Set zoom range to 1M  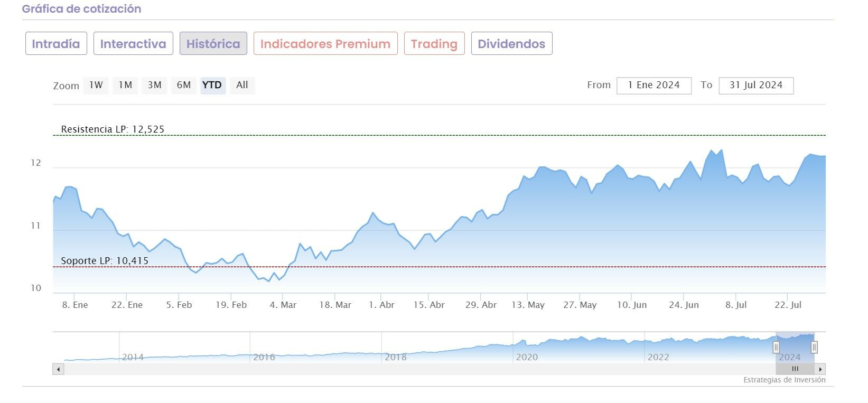tap(125, 85)
